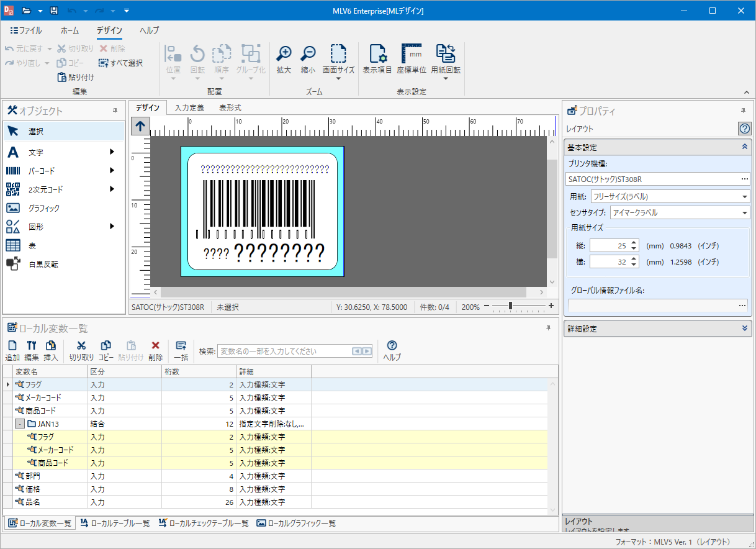Pick the 白黒反転 invert tool
756x549 pixels.
pyautogui.click(x=63, y=264)
